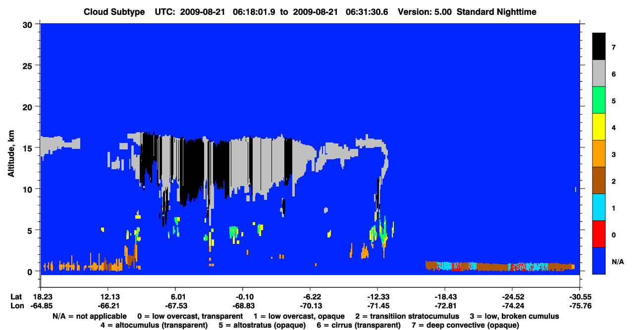Click legend entry '0 = low overcast, transparent'
The image size is (644, 330).
pos(190,316)
